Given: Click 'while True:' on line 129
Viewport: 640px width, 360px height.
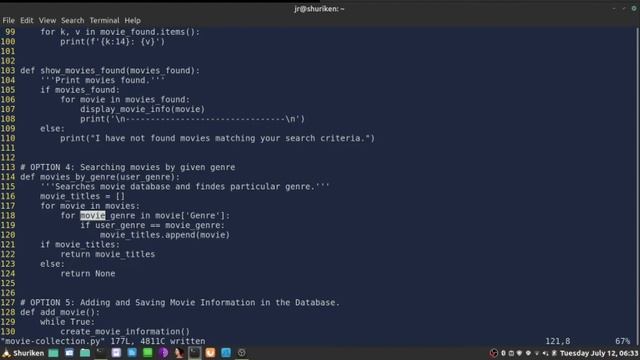Looking at the screenshot, I should [67, 322].
